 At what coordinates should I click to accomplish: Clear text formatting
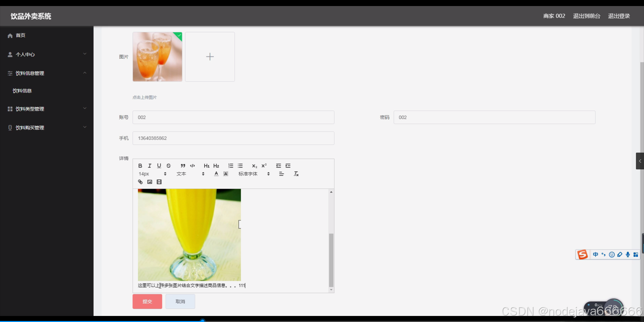pyautogui.click(x=296, y=174)
